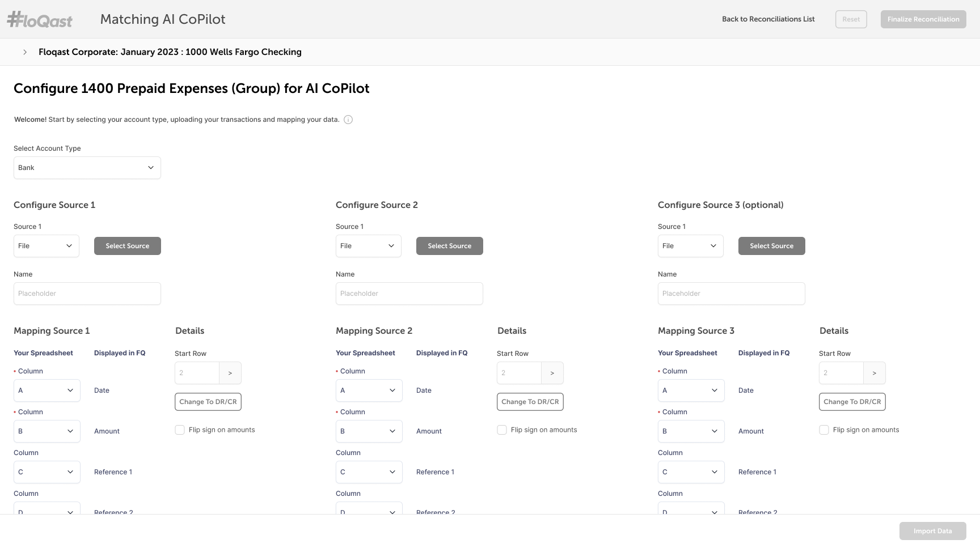
Task: Open Amount column B dropdown in Mapping Source 3
Action: click(691, 431)
